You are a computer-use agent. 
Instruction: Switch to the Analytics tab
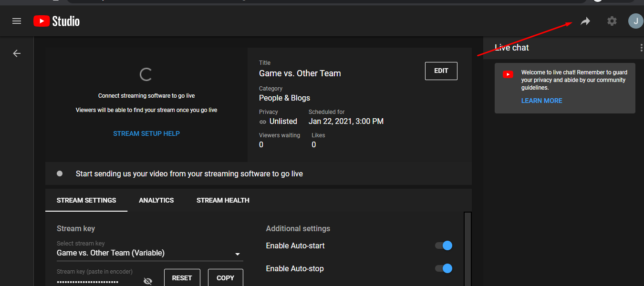click(x=156, y=200)
